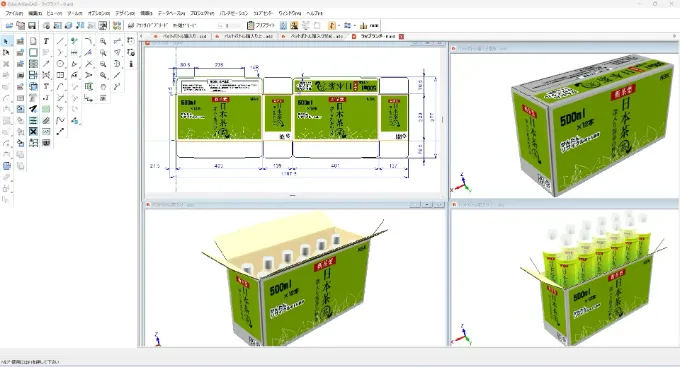Select the circle drawing tool

[x=60, y=64]
